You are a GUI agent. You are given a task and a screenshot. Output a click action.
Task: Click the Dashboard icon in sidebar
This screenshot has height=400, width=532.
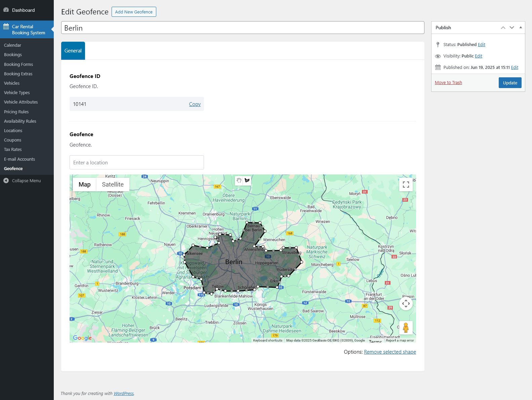click(6, 10)
